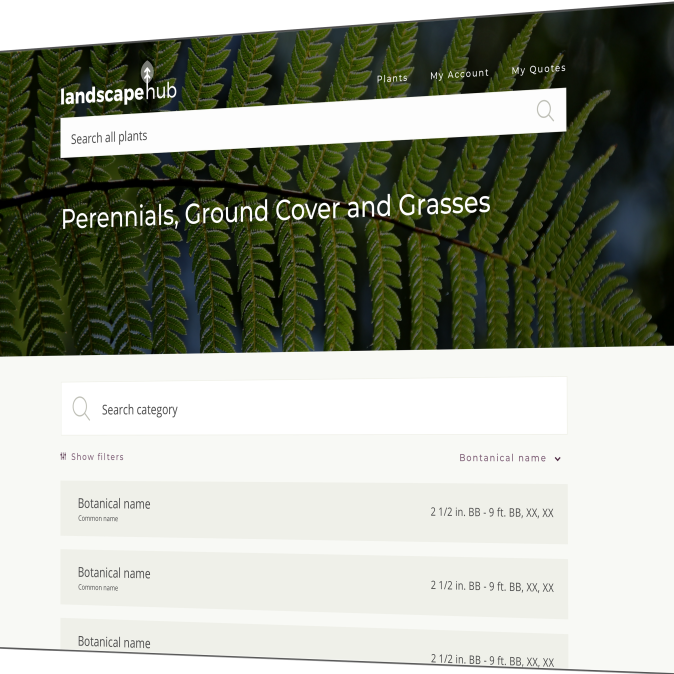Viewport: 674px width, 674px height.
Task: Click the magnifier icon in Search all plants bar
Action: click(x=545, y=111)
